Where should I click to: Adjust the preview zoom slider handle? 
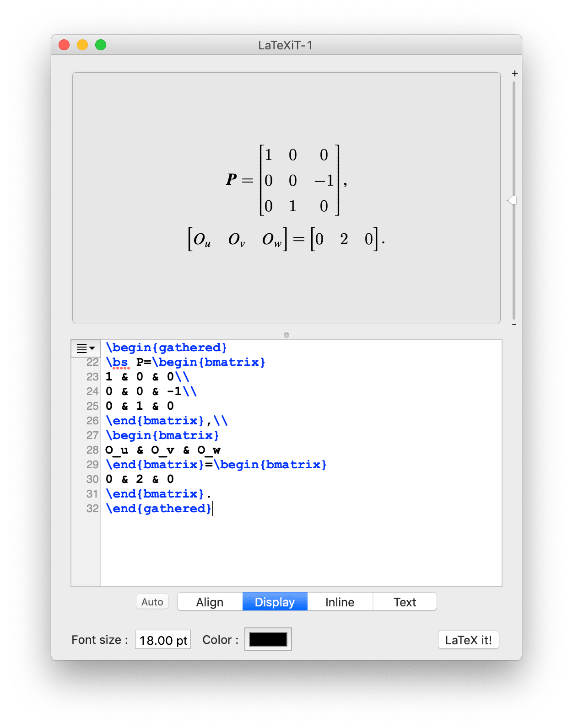pyautogui.click(x=512, y=200)
